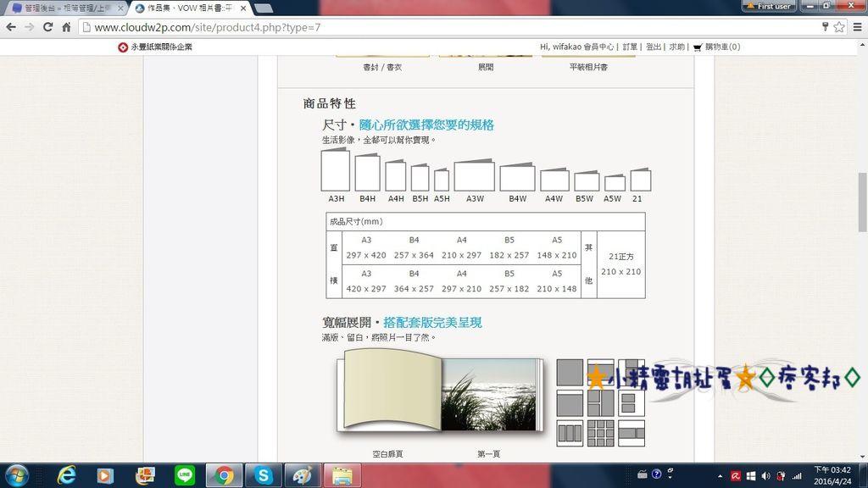The width and height of the screenshot is (868, 488).
Task: Select the 作品集 VOW 相片書 tab
Action: click(188, 8)
